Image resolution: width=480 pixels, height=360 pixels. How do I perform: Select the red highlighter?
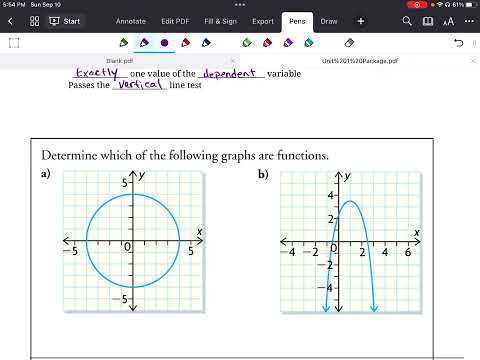click(x=267, y=43)
